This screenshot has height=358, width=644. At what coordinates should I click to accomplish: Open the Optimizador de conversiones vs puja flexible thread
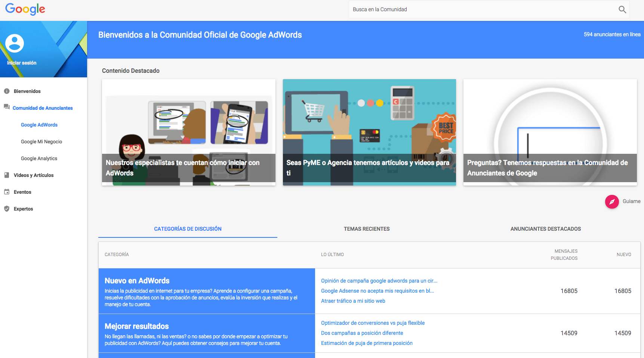[373, 323]
